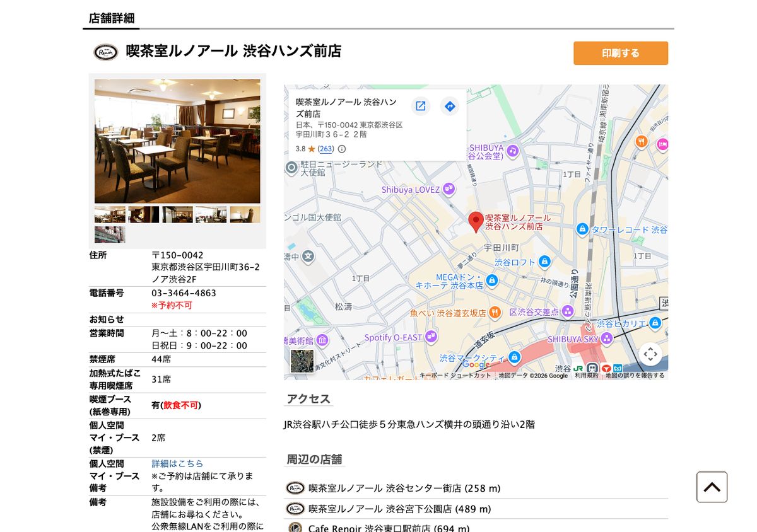Select the thumbnail showing a single chair booth
Image resolution: width=757 pixels, height=532 pixels.
(x=245, y=214)
